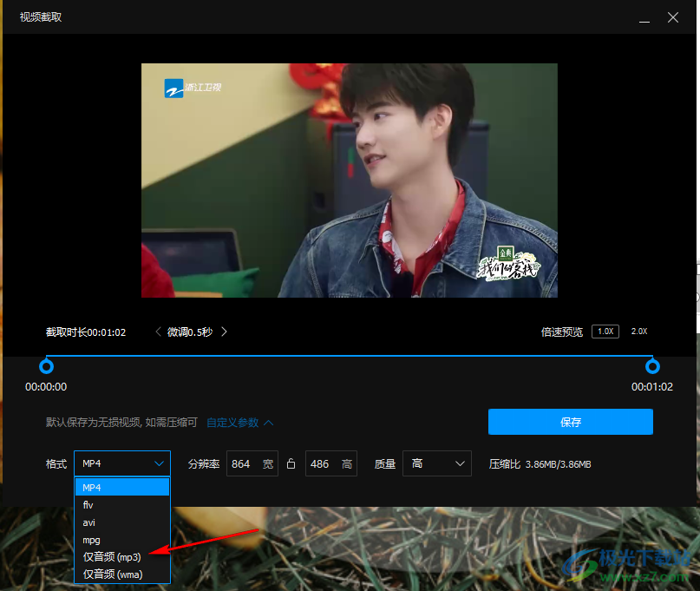Click the resolution height field 486
Viewport: 700px width, 591px height.
click(330, 463)
